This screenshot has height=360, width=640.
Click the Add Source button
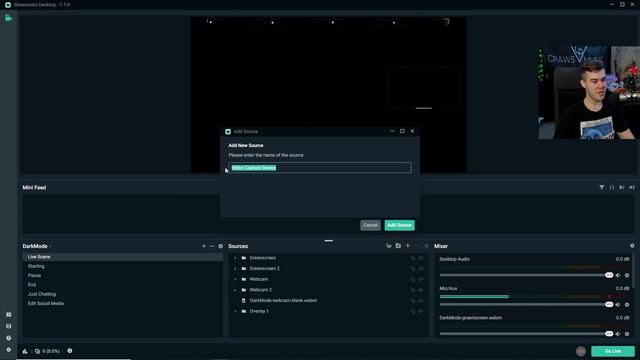point(399,225)
